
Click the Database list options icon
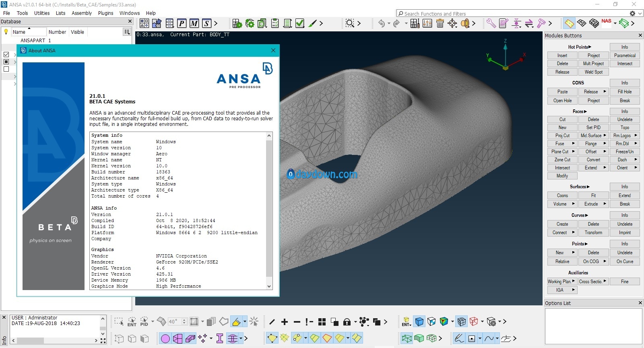coord(127,32)
